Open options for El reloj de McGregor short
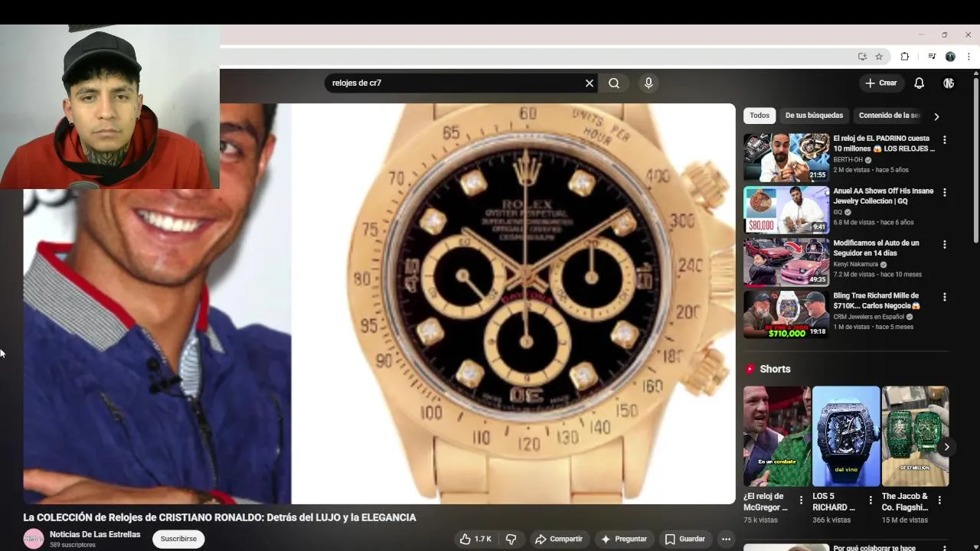 (802, 500)
